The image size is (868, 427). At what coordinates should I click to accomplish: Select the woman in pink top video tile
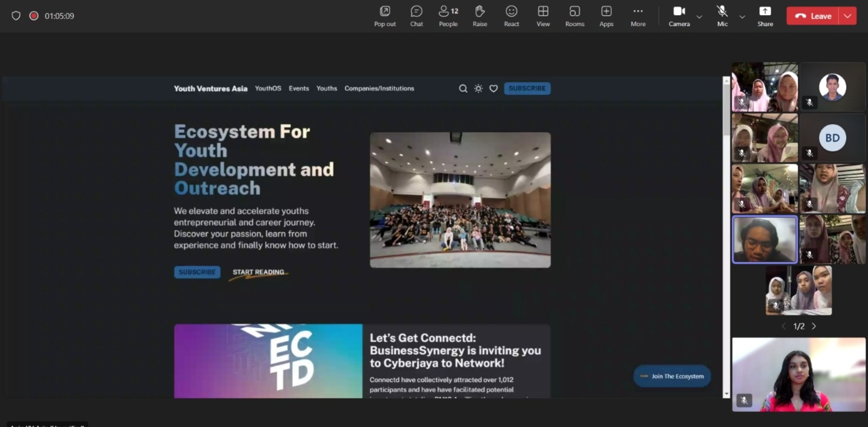(x=799, y=374)
